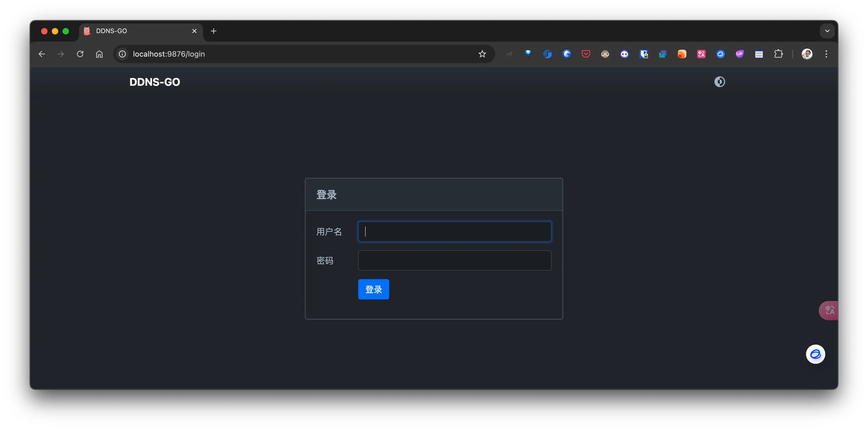Focus the 用户名 username input field
The width and height of the screenshot is (868, 429).
click(x=454, y=232)
